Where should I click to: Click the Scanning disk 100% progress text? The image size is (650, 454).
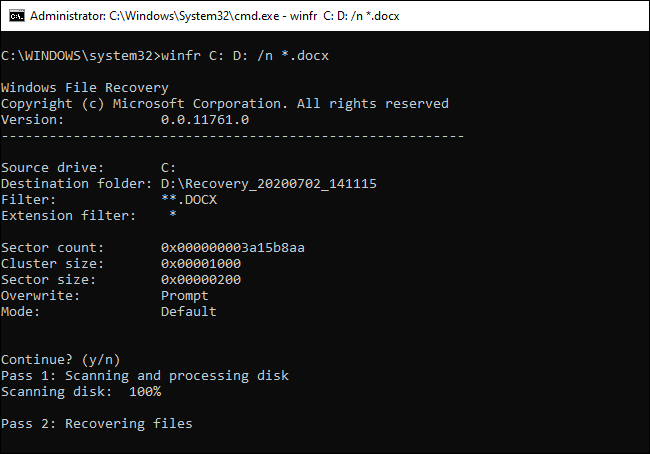81,391
